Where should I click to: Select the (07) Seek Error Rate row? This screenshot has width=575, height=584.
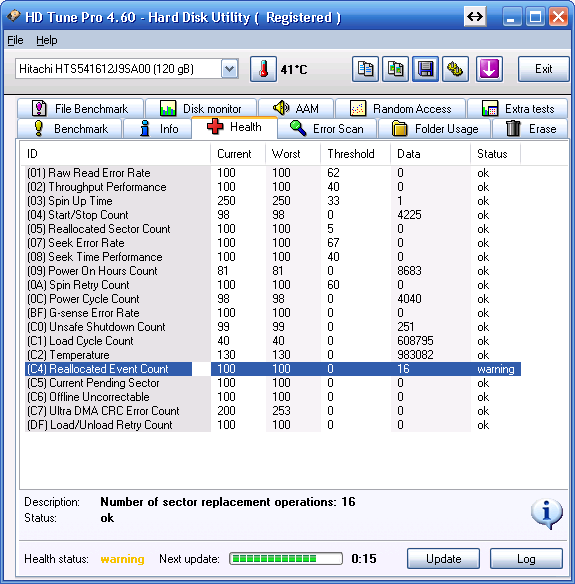(273, 243)
